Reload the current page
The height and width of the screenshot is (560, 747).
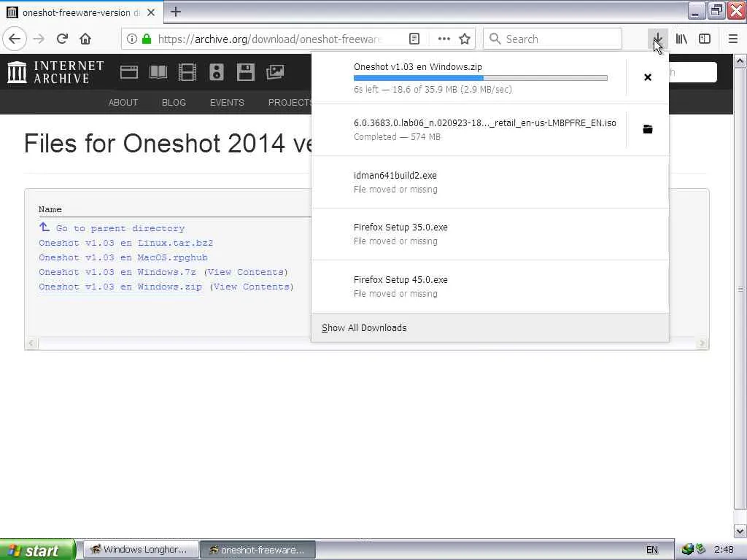point(62,39)
